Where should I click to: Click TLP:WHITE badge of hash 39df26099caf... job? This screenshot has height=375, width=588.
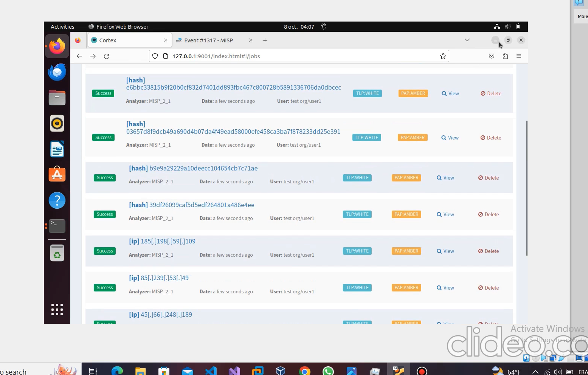click(x=357, y=214)
